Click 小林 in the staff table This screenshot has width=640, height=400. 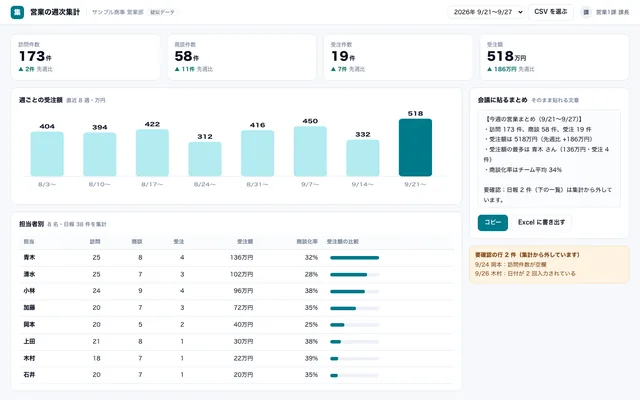(29, 291)
